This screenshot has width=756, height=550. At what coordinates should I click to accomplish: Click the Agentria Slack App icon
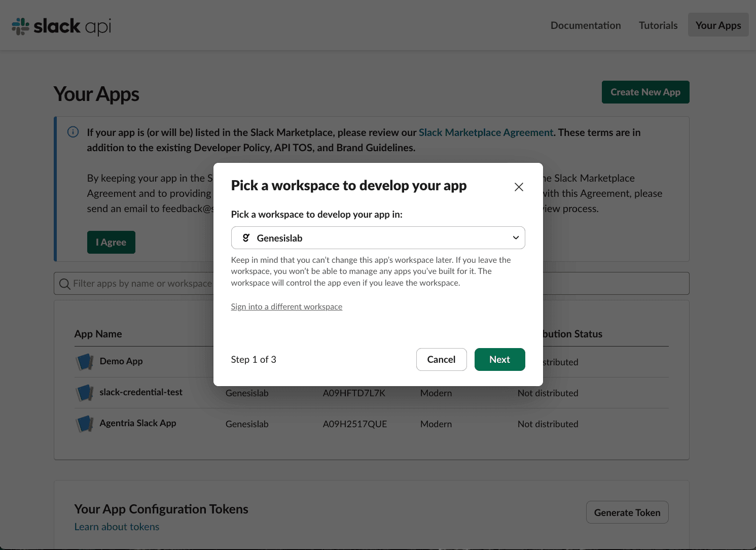[84, 424]
